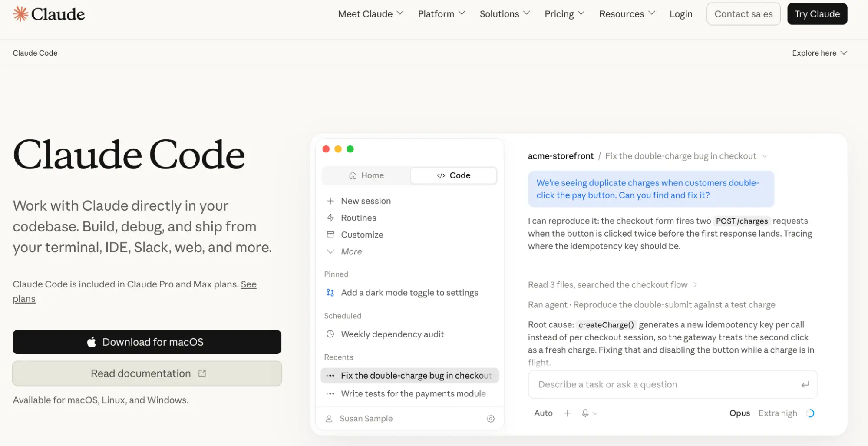The image size is (868, 446).
Task: Click the Claude starburst logo icon
Action: pos(20,14)
